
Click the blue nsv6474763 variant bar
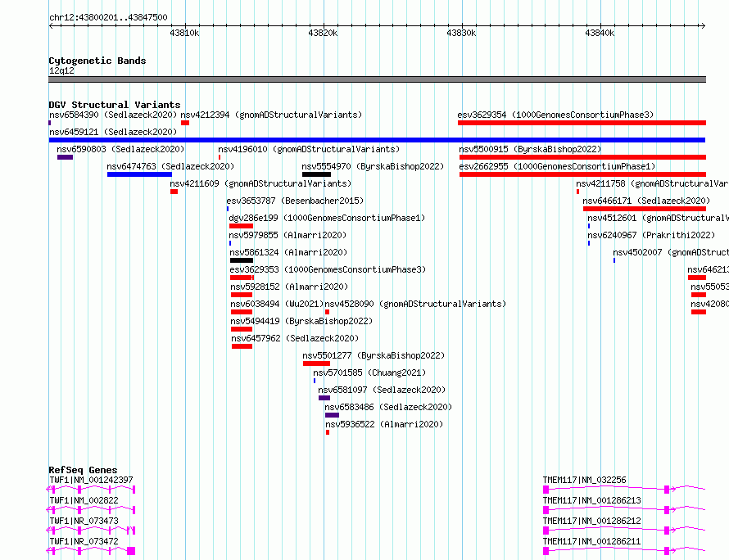(139, 174)
